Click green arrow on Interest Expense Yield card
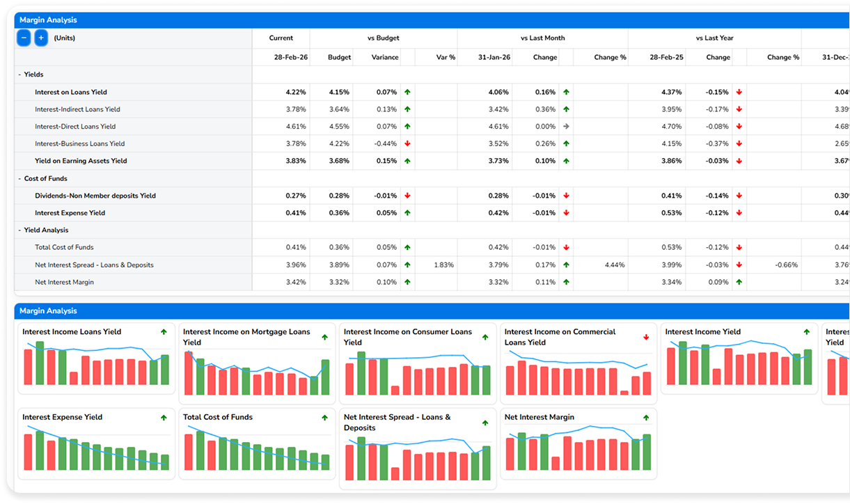Screen dimensions: 850x504 pos(164,418)
